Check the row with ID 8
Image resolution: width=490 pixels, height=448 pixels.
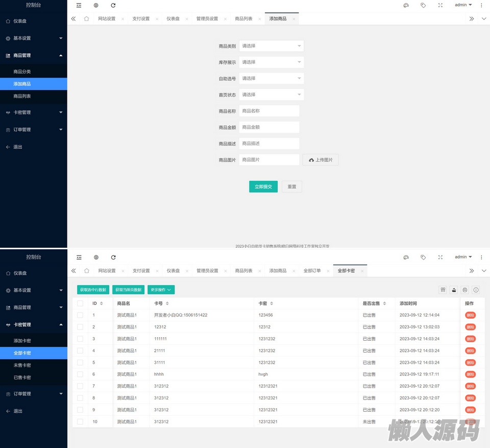click(x=80, y=398)
